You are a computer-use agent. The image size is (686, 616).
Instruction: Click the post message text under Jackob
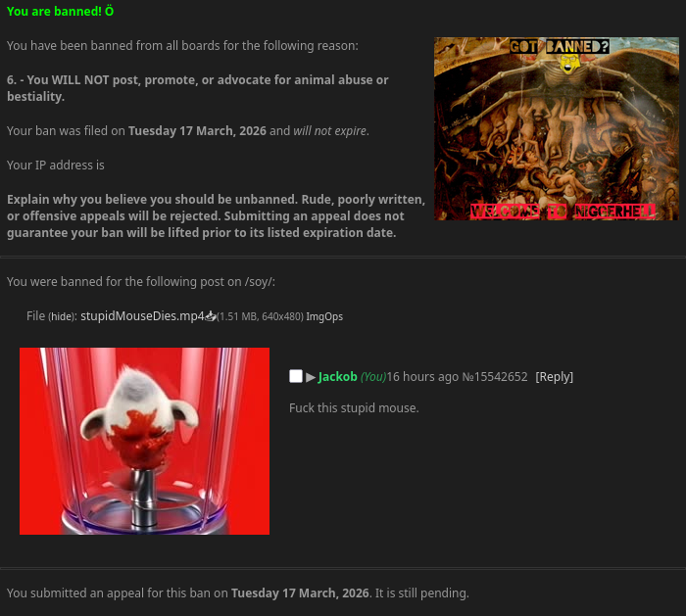click(x=354, y=408)
